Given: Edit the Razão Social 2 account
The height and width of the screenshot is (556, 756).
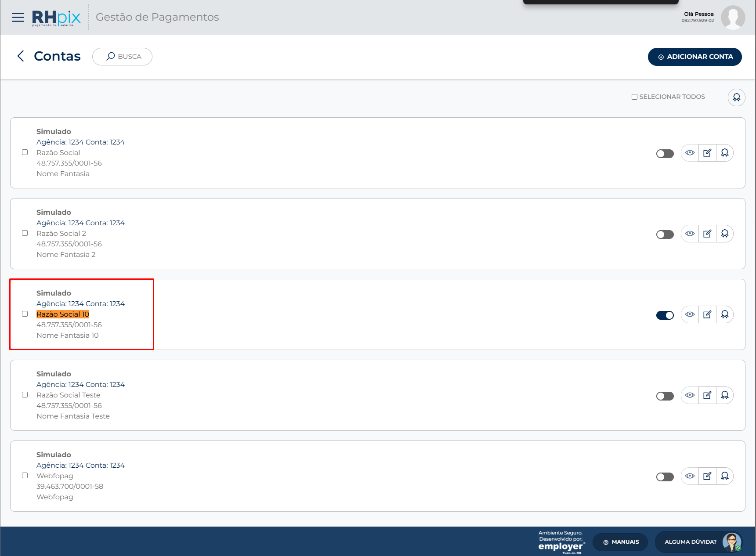Looking at the screenshot, I should click(707, 234).
